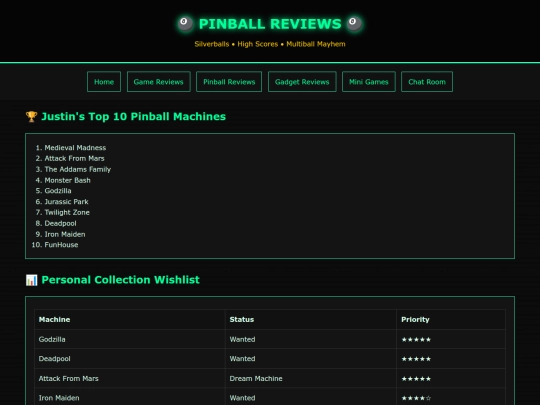Select list entry Twilight Zone
Viewport: 540px width, 405px height.
pos(67,212)
